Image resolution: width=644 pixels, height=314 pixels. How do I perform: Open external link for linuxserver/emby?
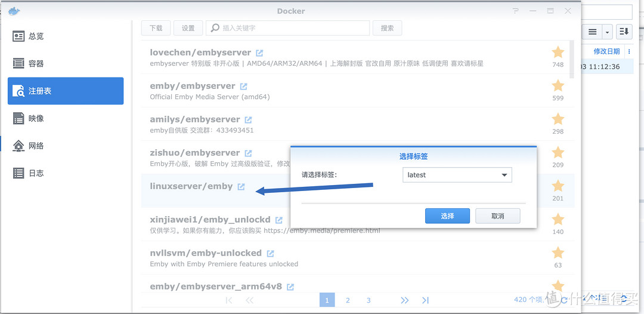pyautogui.click(x=241, y=187)
